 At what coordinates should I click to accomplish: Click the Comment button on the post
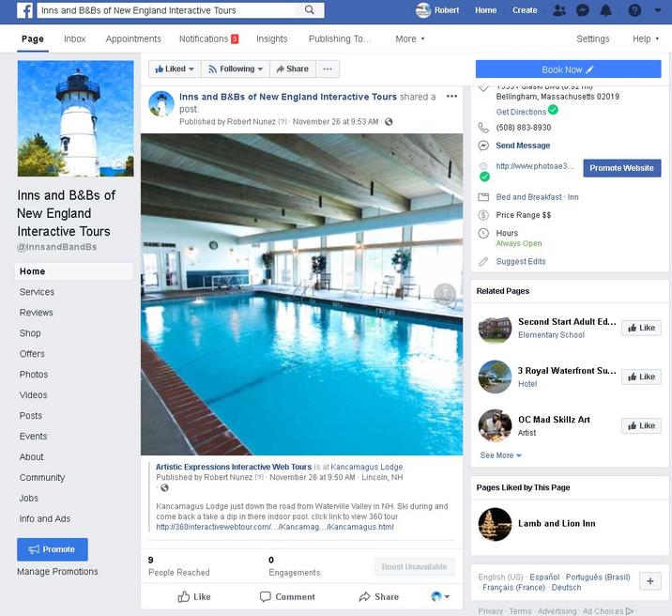tap(287, 596)
